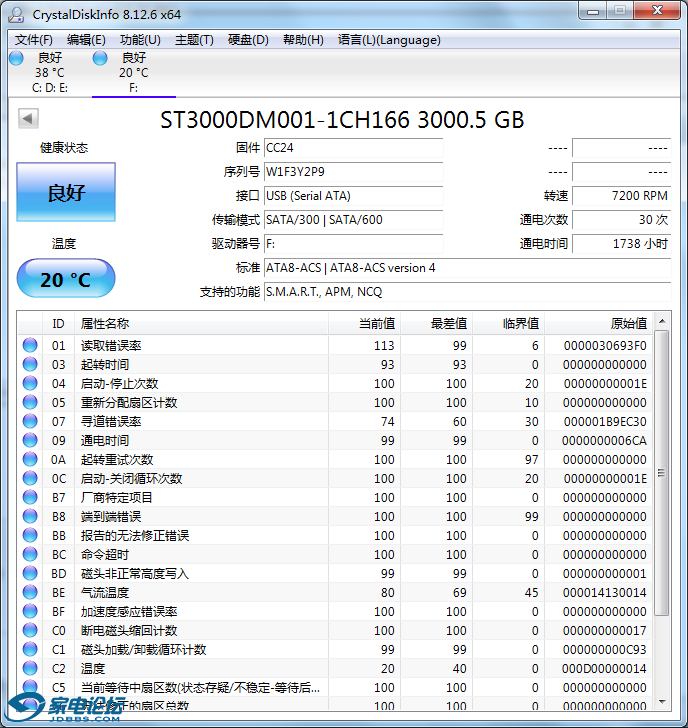Click status orb for row 04 启动-停止次数
Image resolution: width=688 pixels, height=728 pixels.
(30, 383)
